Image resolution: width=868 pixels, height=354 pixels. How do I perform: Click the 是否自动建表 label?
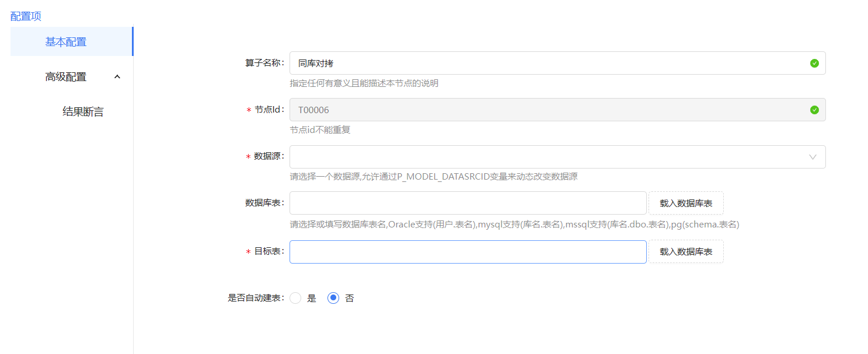coord(255,298)
